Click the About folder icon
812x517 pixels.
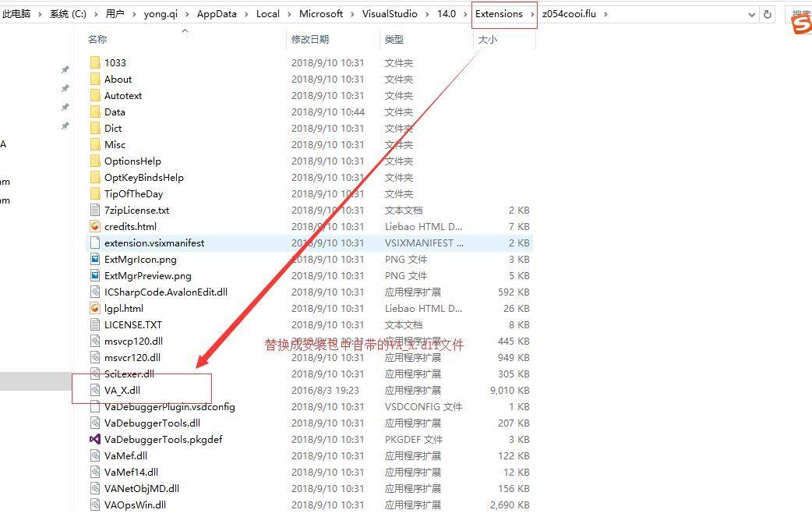click(95, 80)
